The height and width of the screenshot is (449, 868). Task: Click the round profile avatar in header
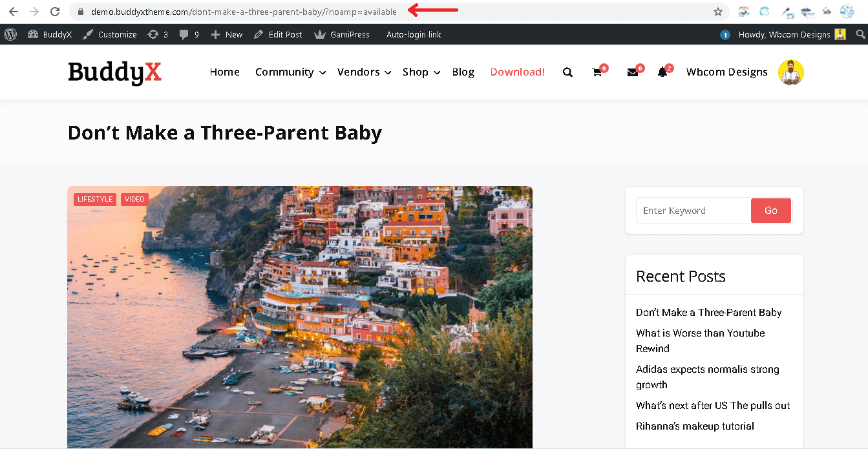(x=791, y=72)
